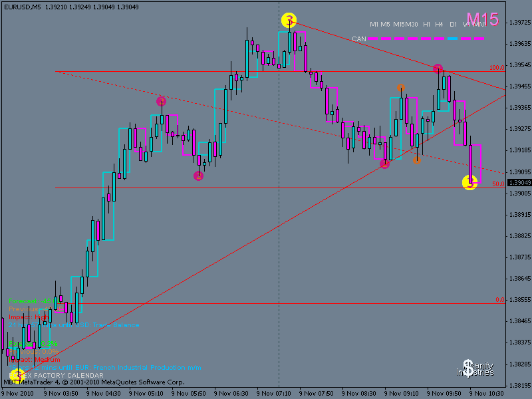Click the 'French Industrial Production m/m' event text
Screen dimensions: 532x399
click(x=147, y=368)
